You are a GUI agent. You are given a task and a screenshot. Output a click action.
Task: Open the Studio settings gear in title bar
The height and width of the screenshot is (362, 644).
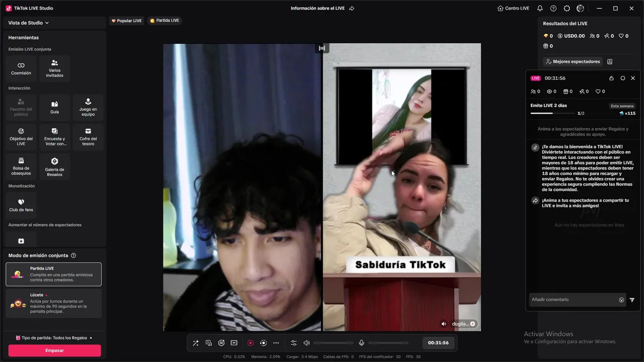click(x=567, y=9)
